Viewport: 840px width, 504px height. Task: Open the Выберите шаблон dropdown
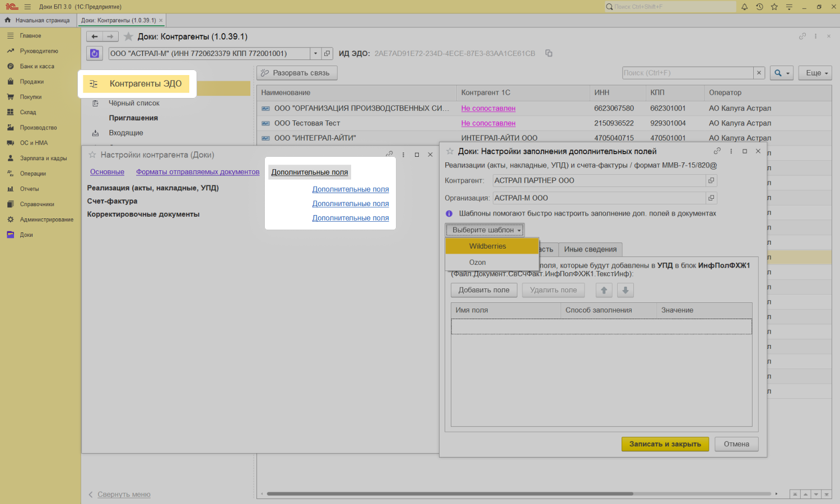485,230
